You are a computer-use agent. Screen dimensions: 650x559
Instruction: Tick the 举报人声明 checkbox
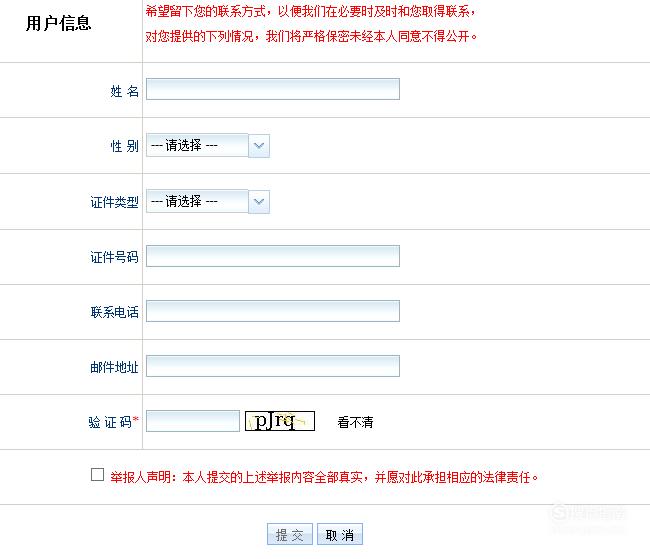click(x=97, y=474)
